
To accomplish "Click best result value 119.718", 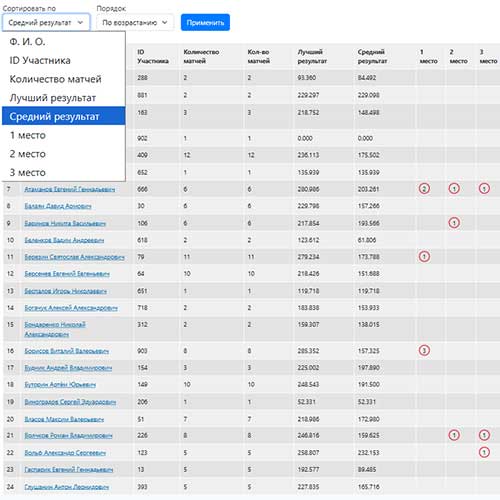I will pos(308,291).
